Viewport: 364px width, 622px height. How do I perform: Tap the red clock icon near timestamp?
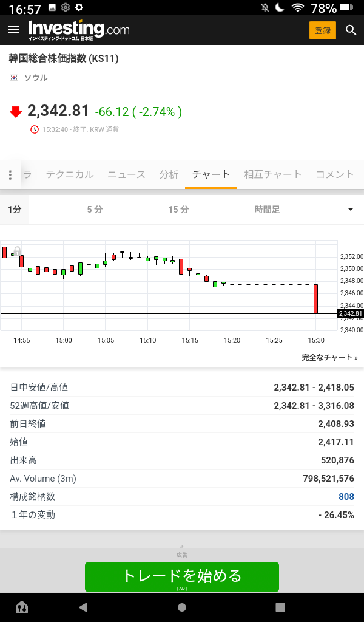35,129
